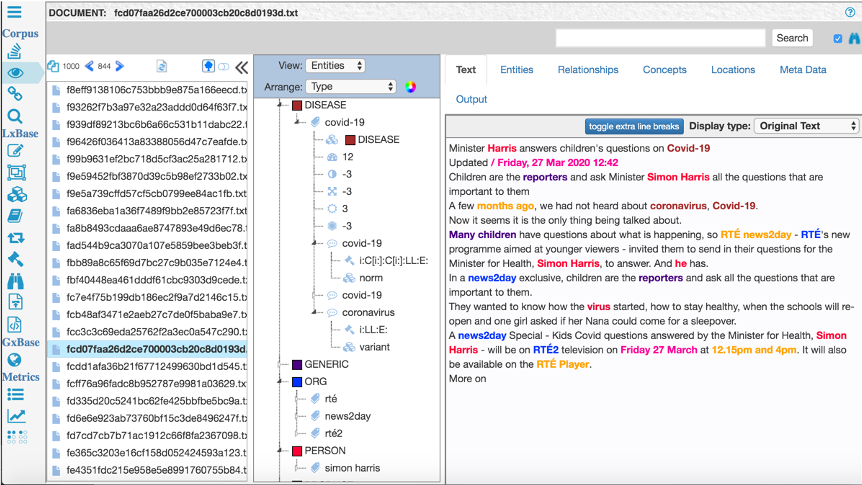This screenshot has height=485, width=862.
Task: Click the book icon in the sidebar
Action: pos(15,216)
